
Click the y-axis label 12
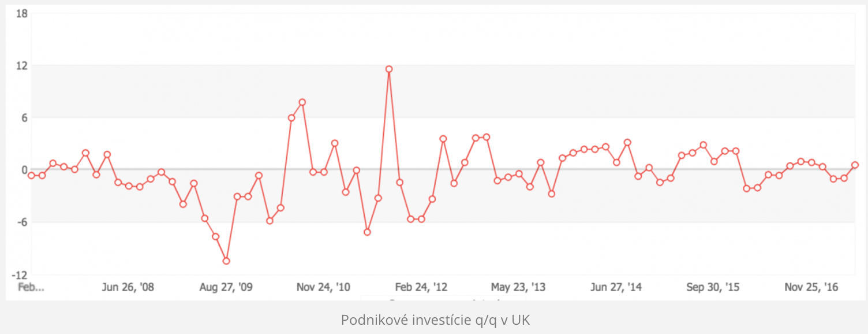click(x=22, y=65)
